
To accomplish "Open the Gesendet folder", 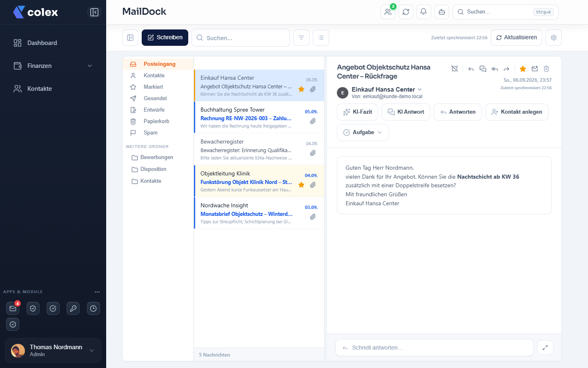I will tap(158, 98).
